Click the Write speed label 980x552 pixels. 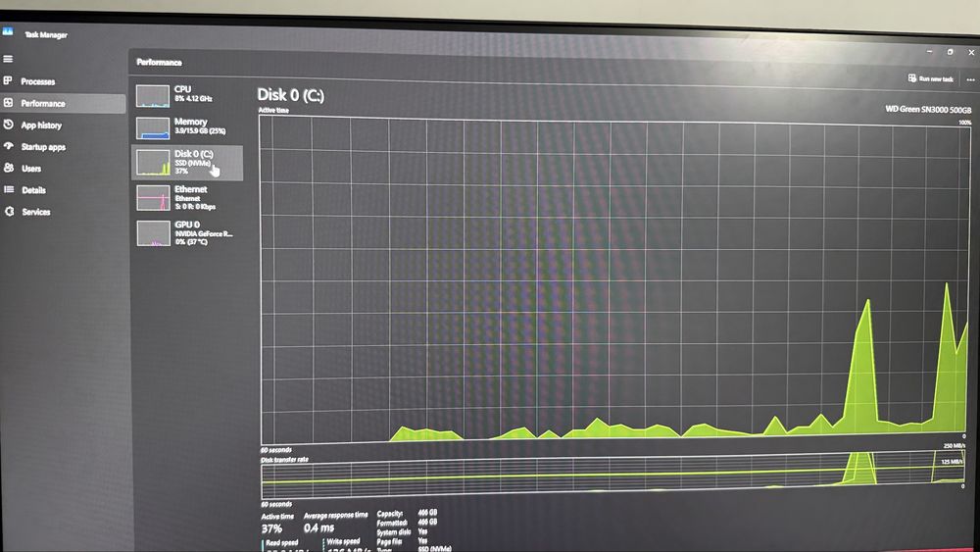point(343,541)
